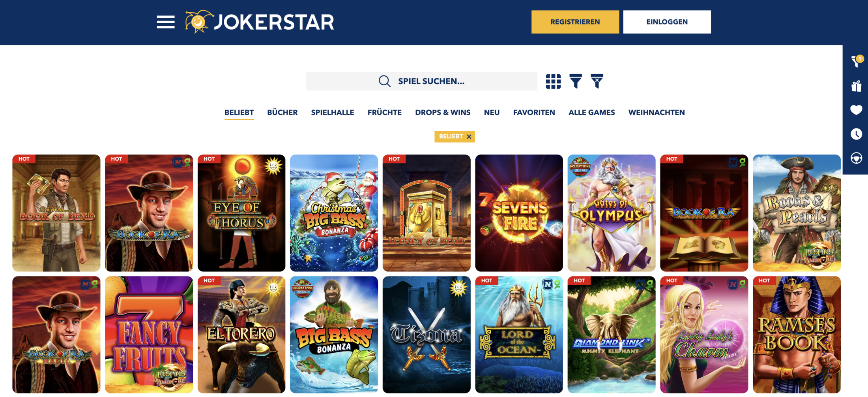Open the notifications icon with badge

pos(857,61)
